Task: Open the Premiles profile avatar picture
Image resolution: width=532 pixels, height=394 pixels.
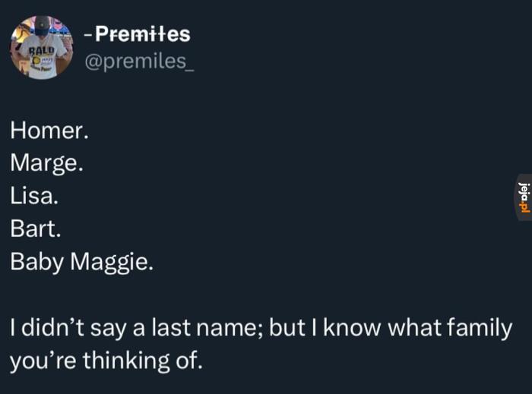Action: (x=42, y=47)
